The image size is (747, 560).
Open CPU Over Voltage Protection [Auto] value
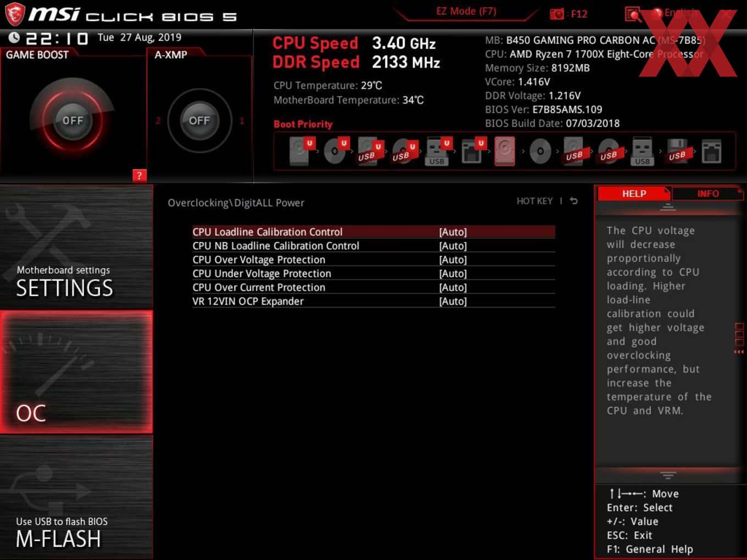[453, 260]
